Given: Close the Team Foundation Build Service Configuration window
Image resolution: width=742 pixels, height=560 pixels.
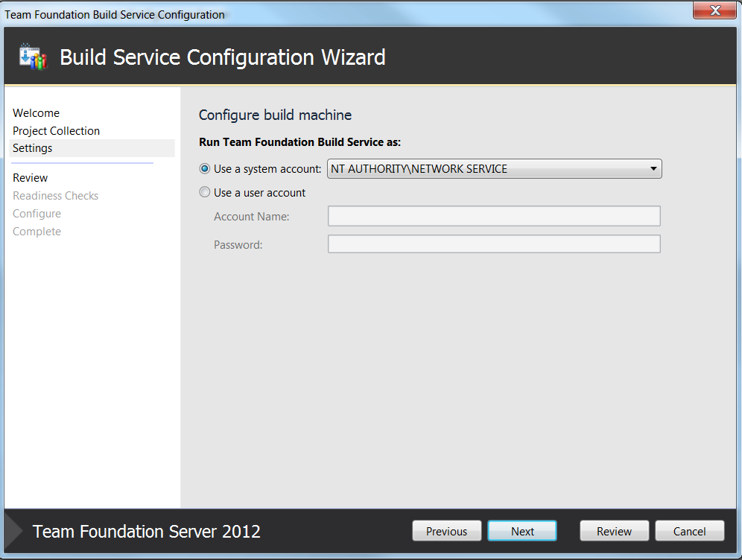Looking at the screenshot, I should (715, 10).
